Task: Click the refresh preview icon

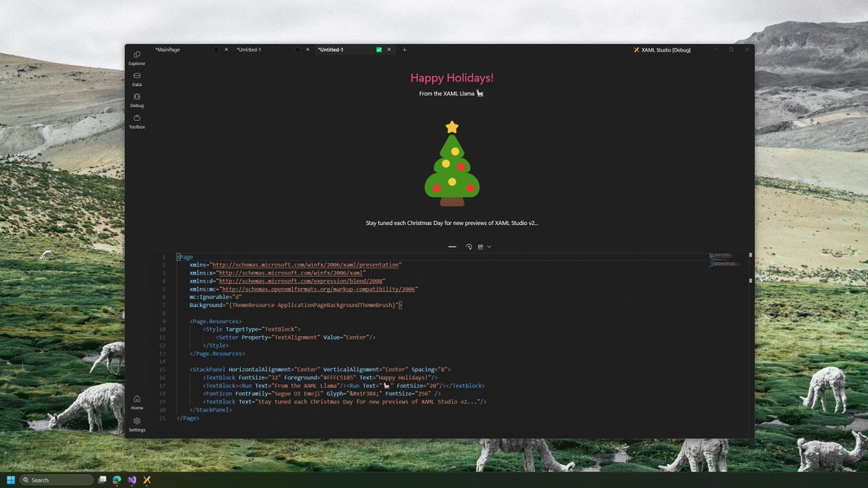Action: click(469, 247)
